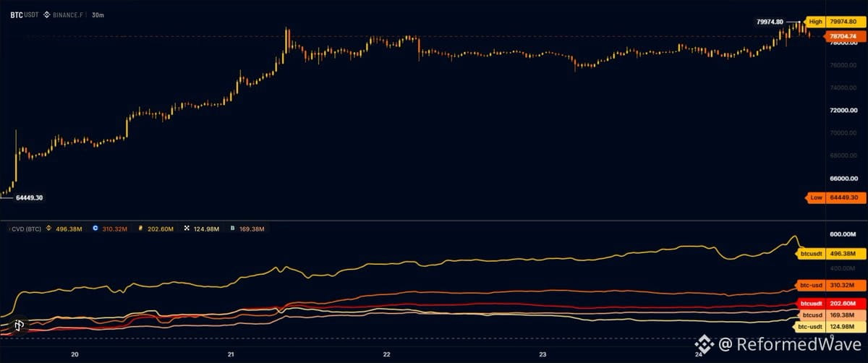The height and width of the screenshot is (363, 868).
Task: Click the BTC USDT symbol label
Action: click(x=23, y=14)
